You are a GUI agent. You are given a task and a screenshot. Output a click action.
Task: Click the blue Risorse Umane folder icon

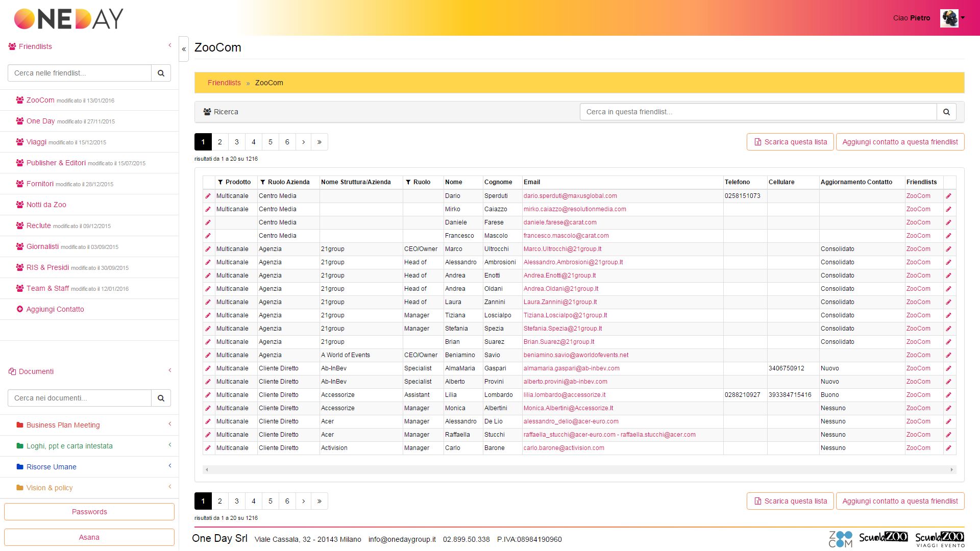[x=20, y=466]
